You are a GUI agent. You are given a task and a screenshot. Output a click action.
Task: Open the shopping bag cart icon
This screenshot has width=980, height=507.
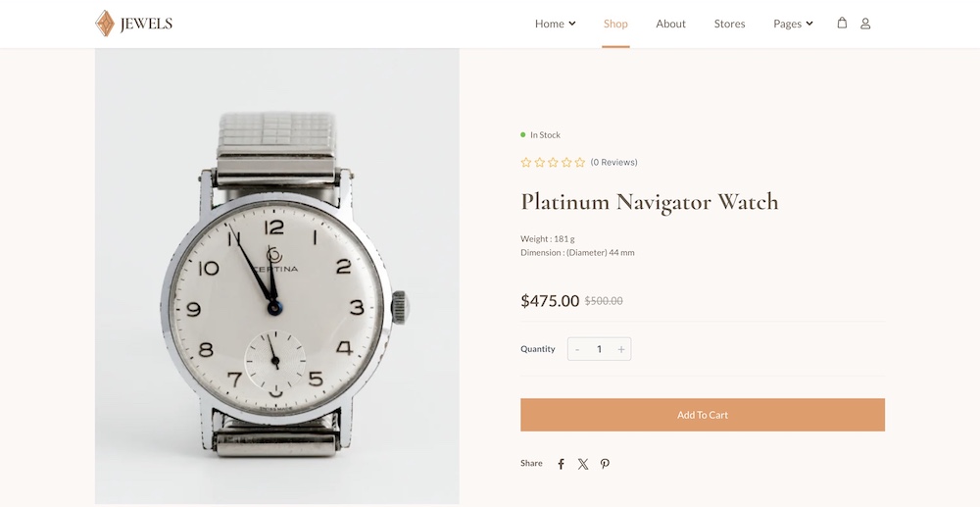click(x=842, y=23)
